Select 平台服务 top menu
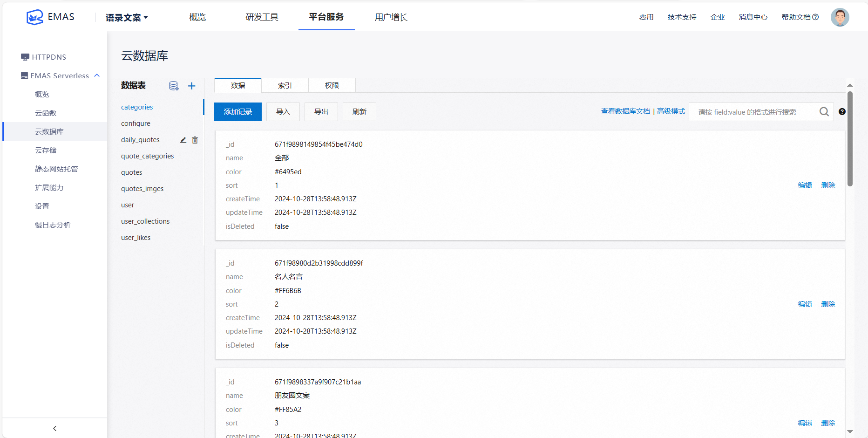868x438 pixels. tap(326, 17)
